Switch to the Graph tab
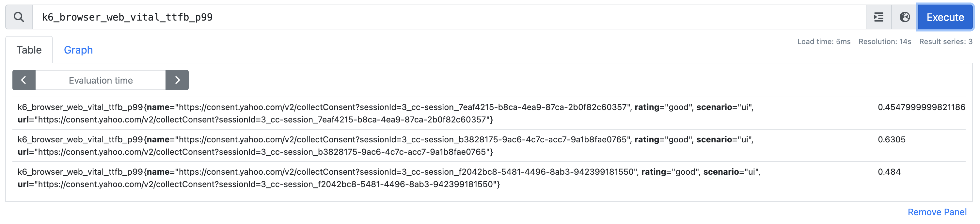This screenshot has width=980, height=224. pyautogui.click(x=78, y=50)
